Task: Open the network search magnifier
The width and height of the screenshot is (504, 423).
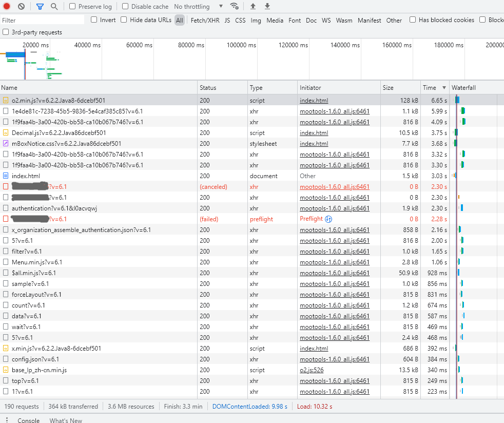Action: [x=54, y=7]
